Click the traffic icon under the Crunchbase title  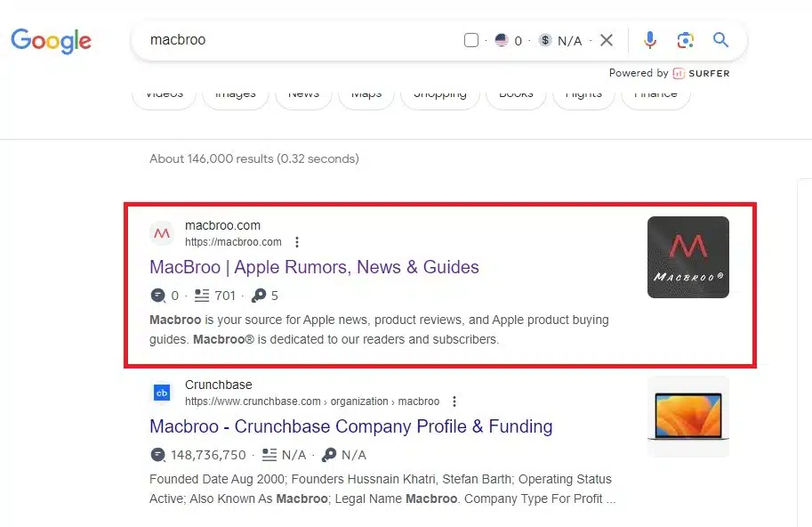(158, 455)
